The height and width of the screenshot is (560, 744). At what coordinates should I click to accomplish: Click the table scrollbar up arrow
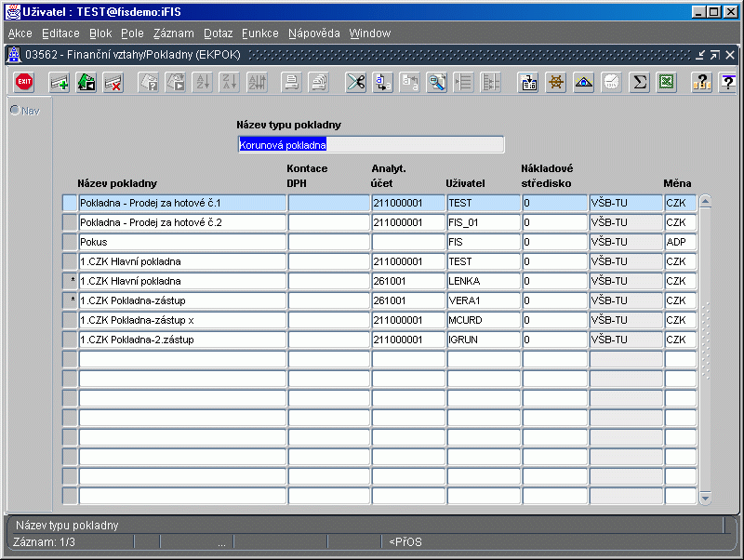[x=705, y=202]
